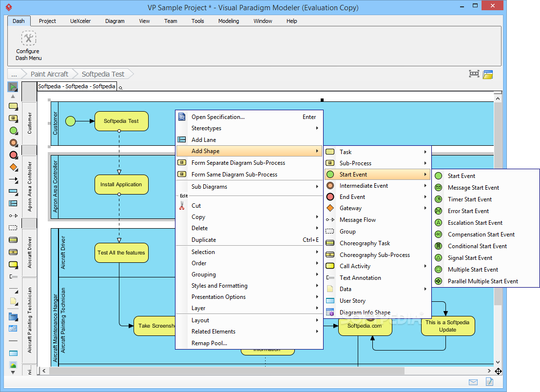Image resolution: width=540 pixels, height=392 pixels.
Task: Click the Softpedia Test breadcrumb
Action: tap(103, 74)
